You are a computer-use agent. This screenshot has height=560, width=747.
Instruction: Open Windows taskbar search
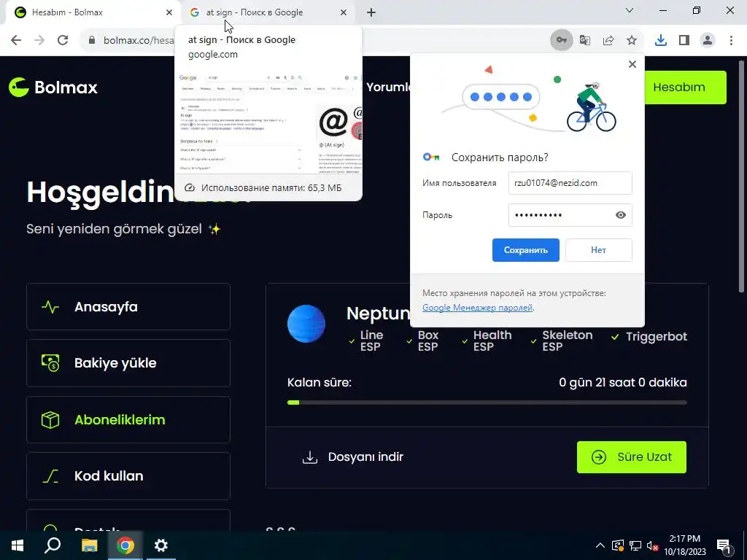tap(53, 545)
